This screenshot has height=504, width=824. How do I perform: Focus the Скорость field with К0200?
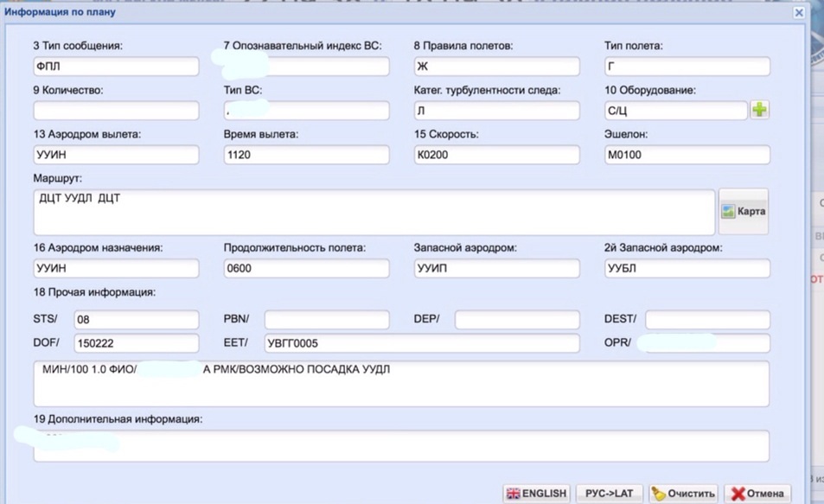point(496,156)
